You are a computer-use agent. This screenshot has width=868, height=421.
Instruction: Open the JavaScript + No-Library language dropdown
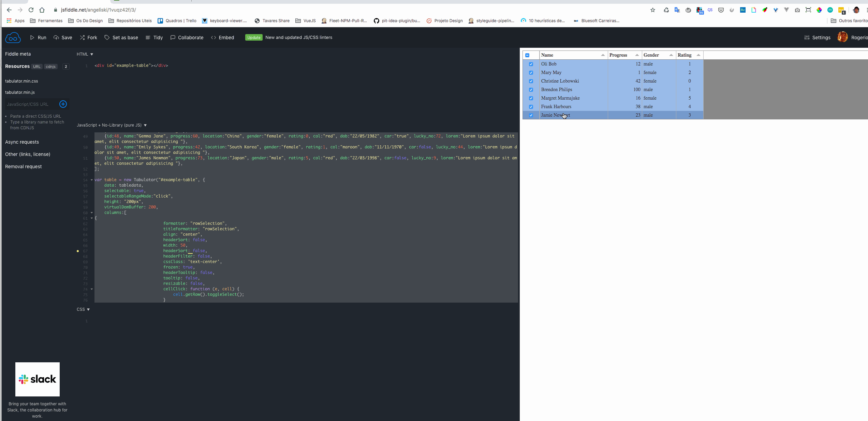click(111, 125)
